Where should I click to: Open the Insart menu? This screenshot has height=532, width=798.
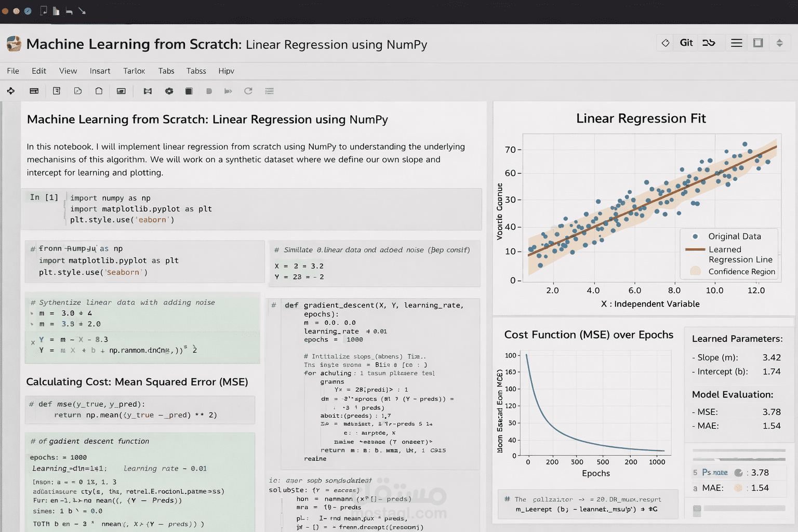coord(100,71)
